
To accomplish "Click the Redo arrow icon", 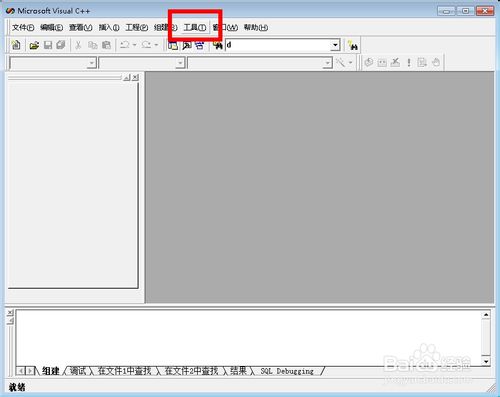I will click(x=147, y=45).
